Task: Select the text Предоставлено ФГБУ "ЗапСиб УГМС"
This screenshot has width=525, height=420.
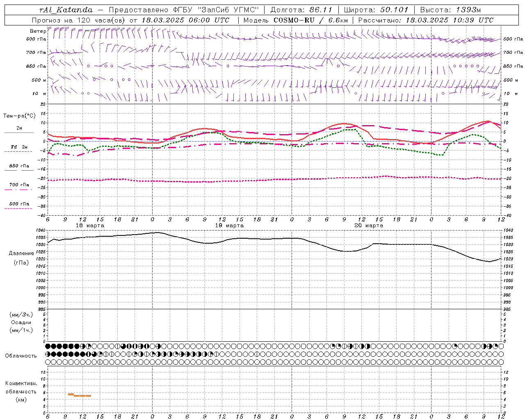Action: pos(184,10)
